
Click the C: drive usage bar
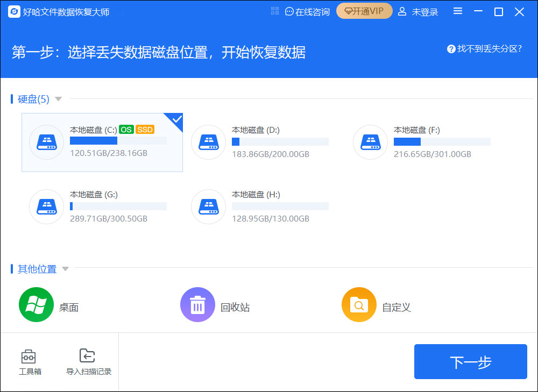tap(118, 140)
